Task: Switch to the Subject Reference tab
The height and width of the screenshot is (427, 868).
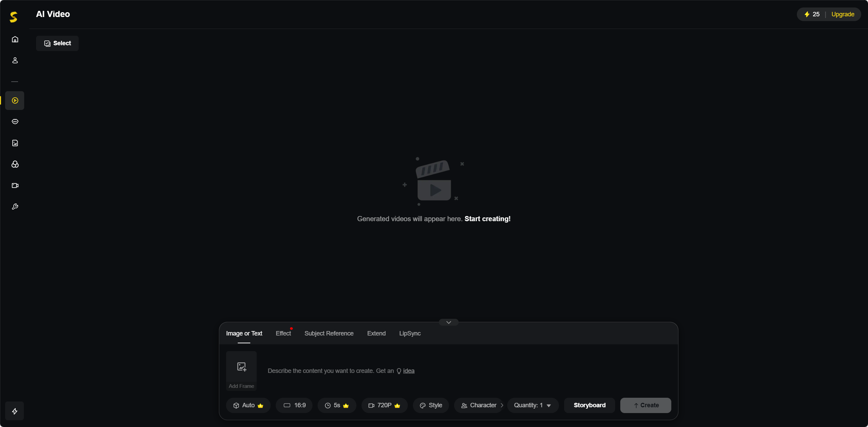Action: (329, 333)
